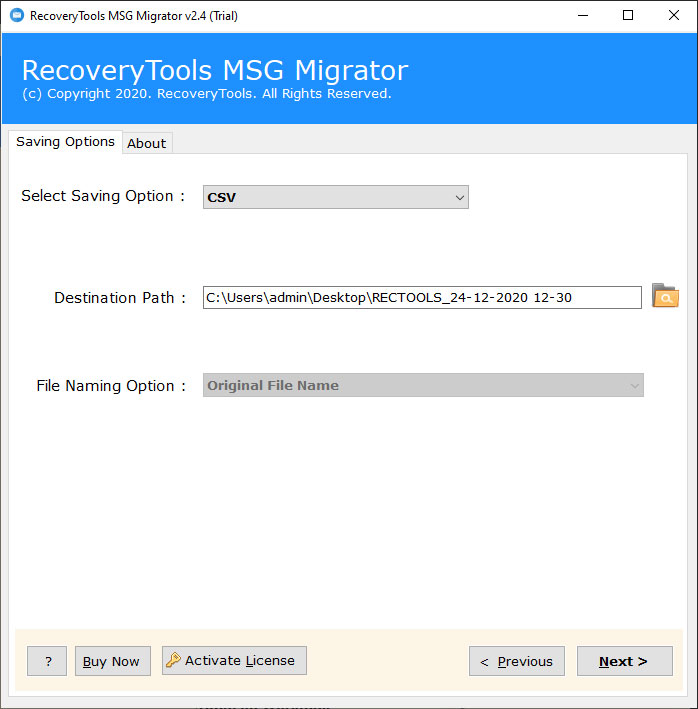Click the RecoveryTools app icon in title bar
The width and height of the screenshot is (698, 709).
pos(17,15)
